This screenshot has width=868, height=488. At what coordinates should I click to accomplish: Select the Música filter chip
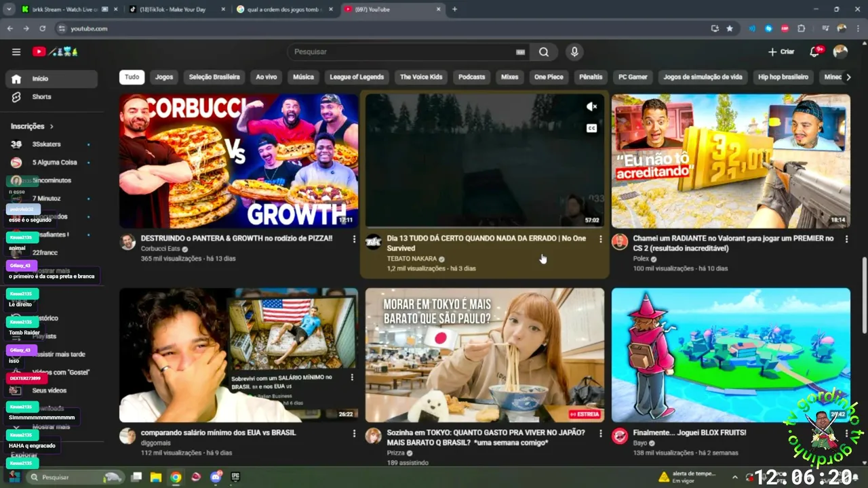tap(303, 77)
